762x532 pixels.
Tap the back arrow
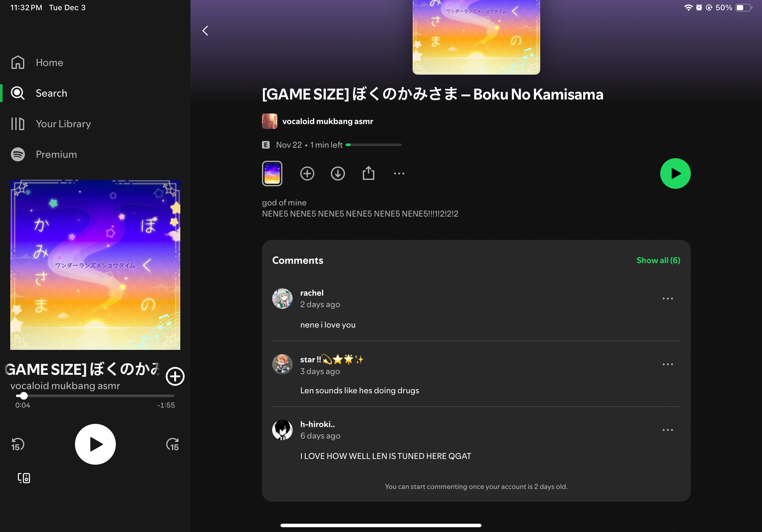click(x=205, y=31)
